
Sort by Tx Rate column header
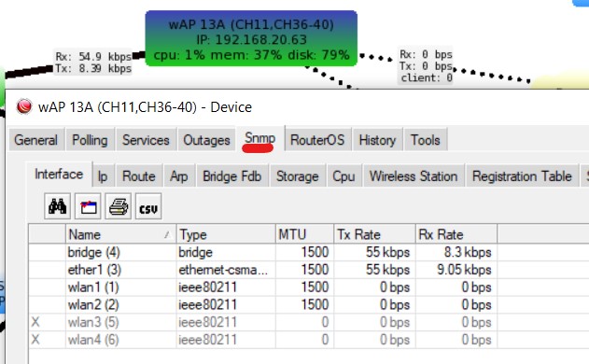pyautogui.click(x=374, y=234)
